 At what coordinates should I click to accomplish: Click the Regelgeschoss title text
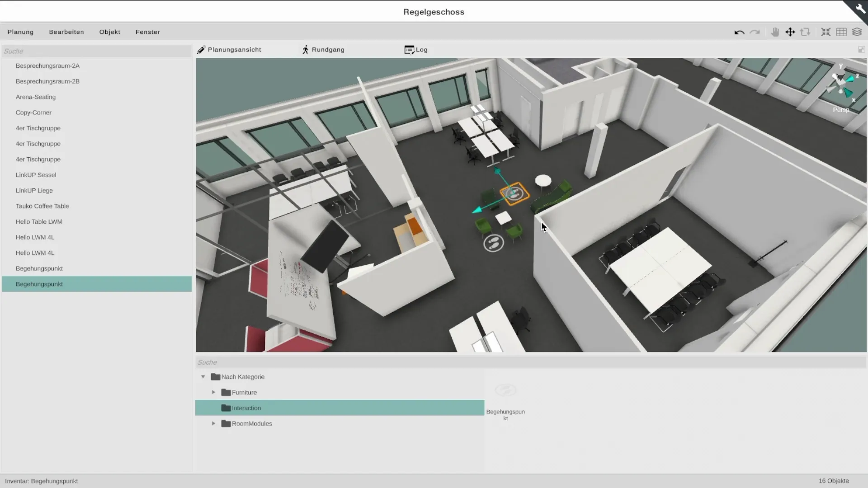click(x=434, y=12)
